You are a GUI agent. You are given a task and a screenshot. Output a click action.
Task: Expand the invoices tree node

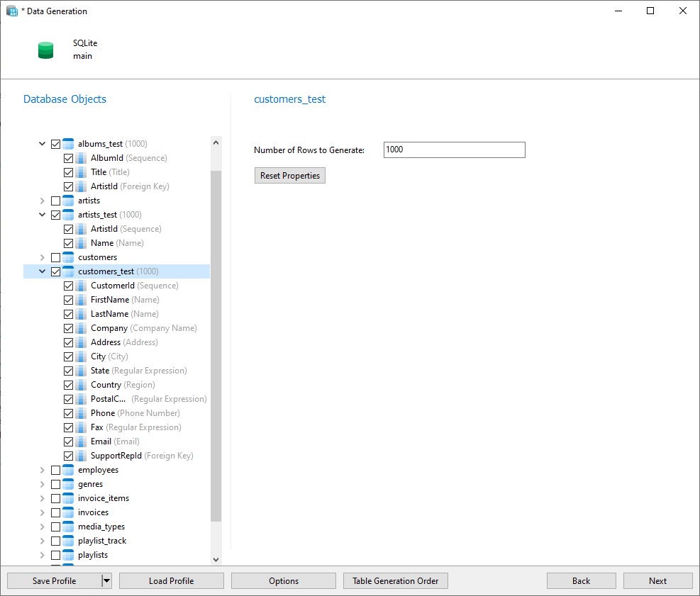(x=42, y=512)
